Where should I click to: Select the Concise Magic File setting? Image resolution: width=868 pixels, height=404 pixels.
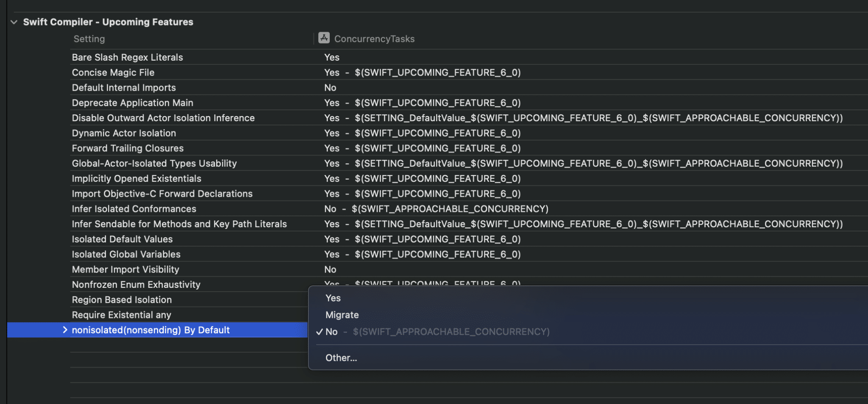pyautogui.click(x=113, y=72)
